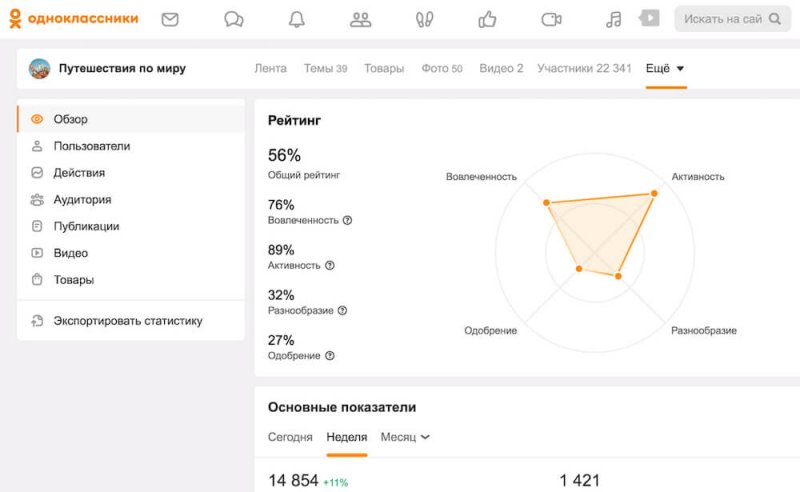Expand the Ещё dropdown menu
Viewport: 800px width, 492px height.
tap(666, 68)
